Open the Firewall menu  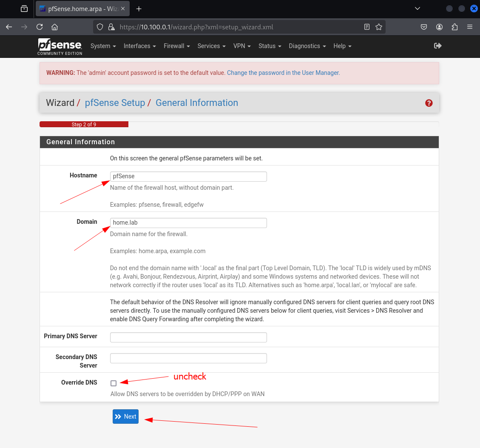176,46
